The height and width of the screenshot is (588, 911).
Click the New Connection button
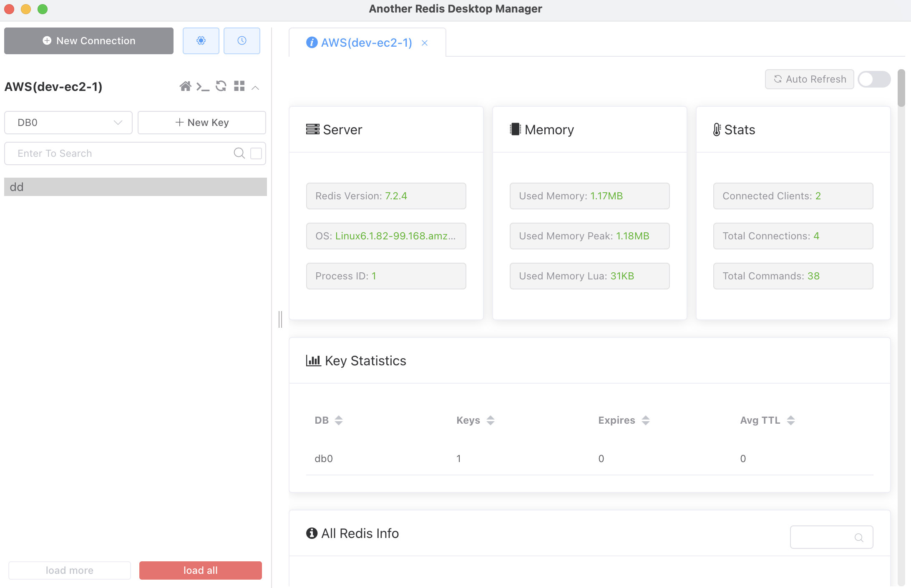(89, 41)
